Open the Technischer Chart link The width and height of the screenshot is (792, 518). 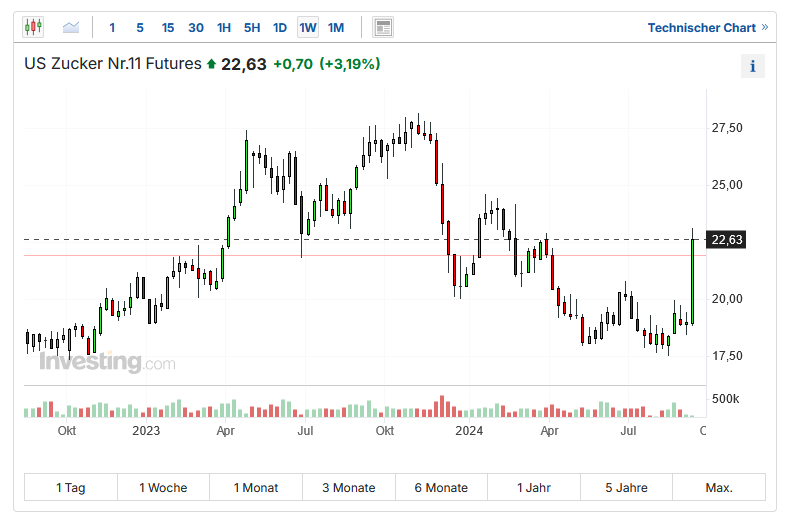click(707, 27)
